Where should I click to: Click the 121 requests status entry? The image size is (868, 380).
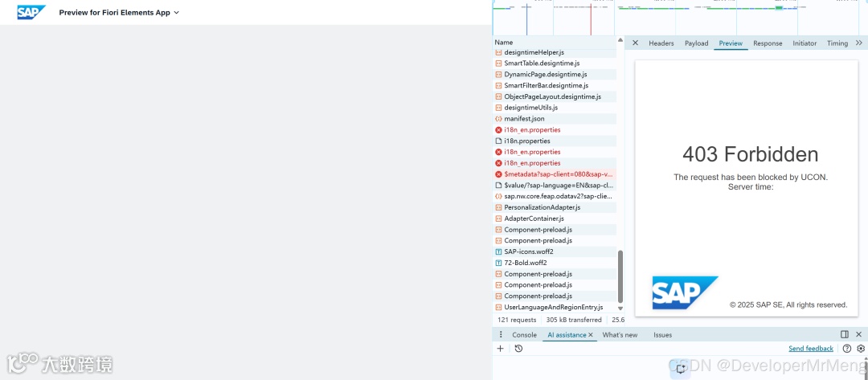pyautogui.click(x=517, y=320)
